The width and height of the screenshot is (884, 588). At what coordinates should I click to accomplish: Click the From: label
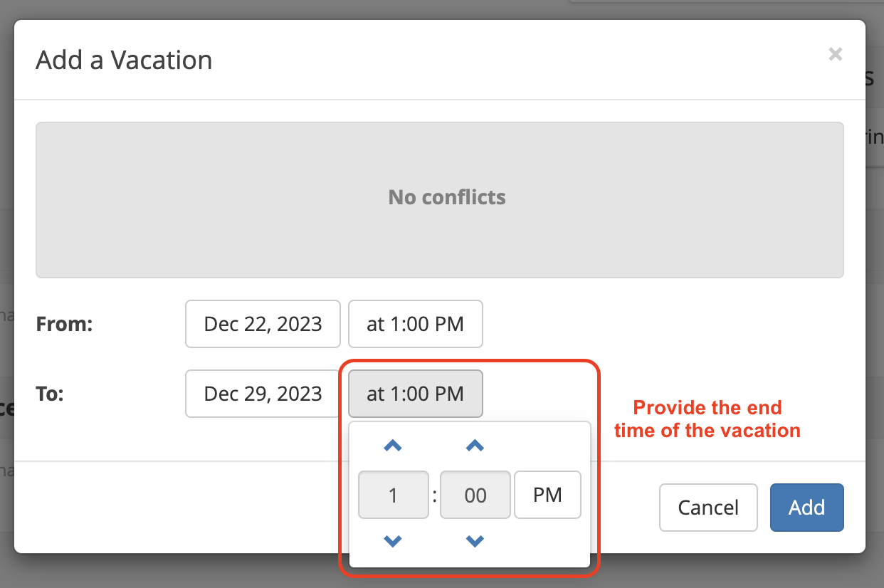[64, 325]
